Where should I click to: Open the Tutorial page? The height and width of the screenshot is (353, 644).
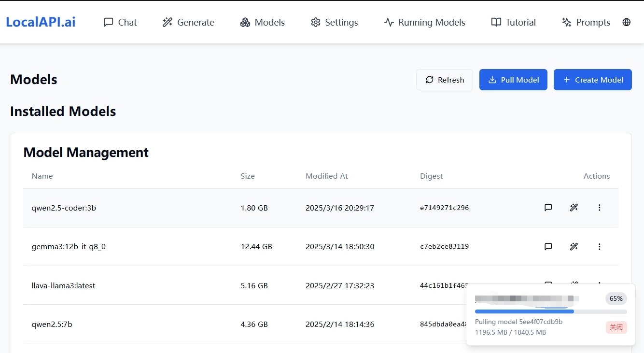point(514,22)
